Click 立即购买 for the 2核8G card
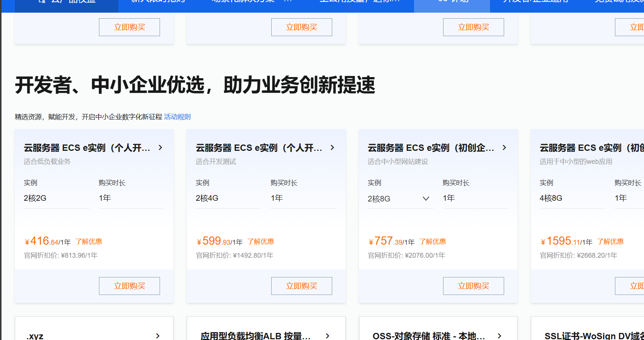644x340 pixels. tap(474, 286)
